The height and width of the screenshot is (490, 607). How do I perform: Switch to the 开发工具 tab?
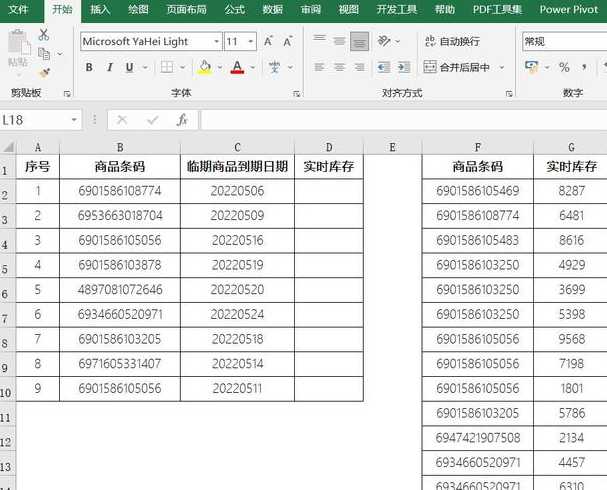click(397, 9)
